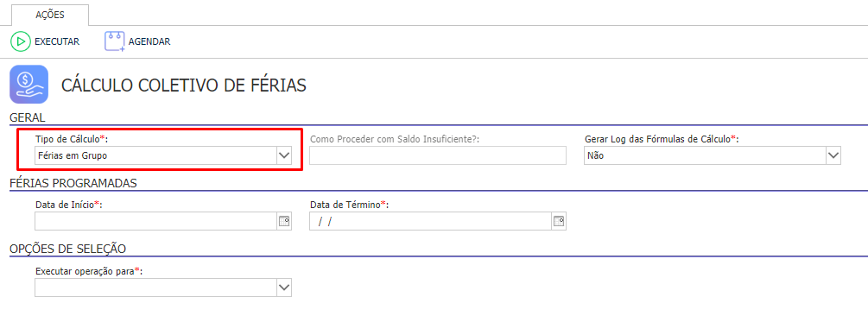Focus the Data de Término date field

[431, 221]
